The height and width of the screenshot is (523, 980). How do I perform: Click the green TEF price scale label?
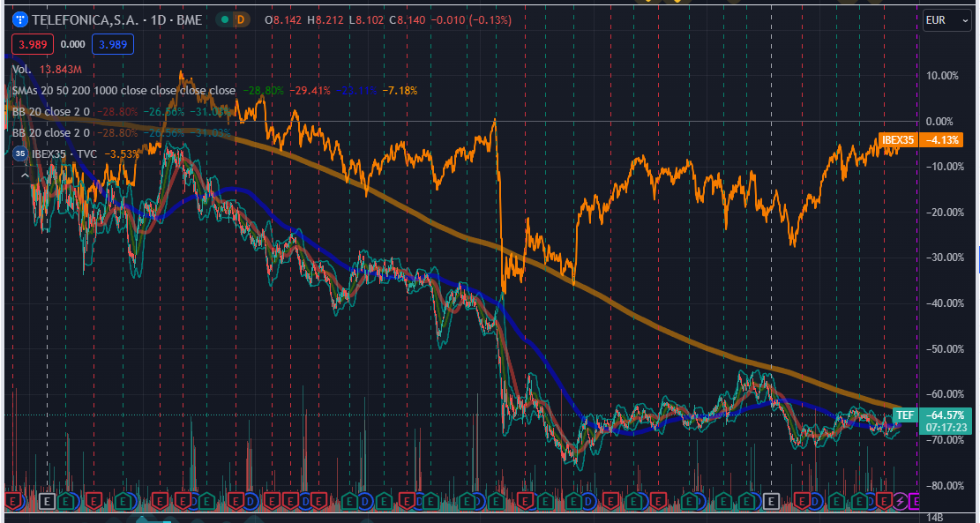point(906,415)
